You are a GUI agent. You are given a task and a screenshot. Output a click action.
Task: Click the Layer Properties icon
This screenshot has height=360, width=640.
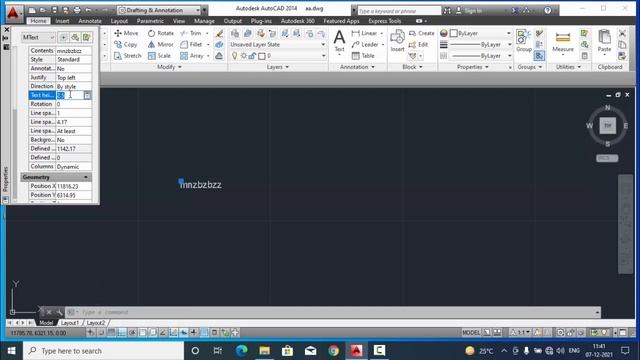(235, 33)
